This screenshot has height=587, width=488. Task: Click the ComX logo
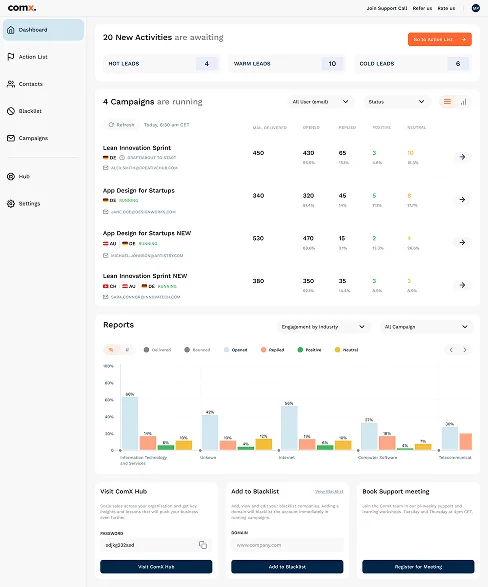point(22,7)
